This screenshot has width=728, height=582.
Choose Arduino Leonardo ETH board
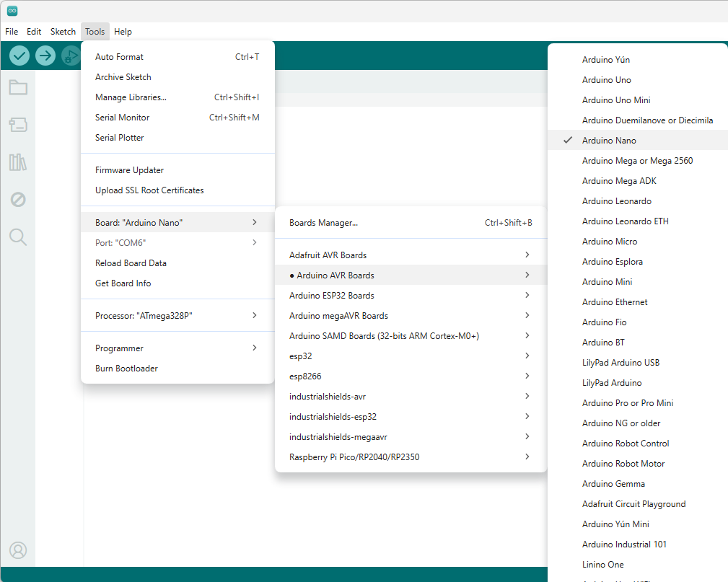click(638, 221)
